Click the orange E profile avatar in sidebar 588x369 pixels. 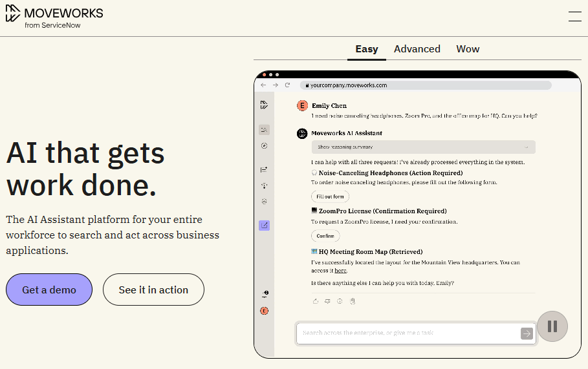[x=264, y=311]
